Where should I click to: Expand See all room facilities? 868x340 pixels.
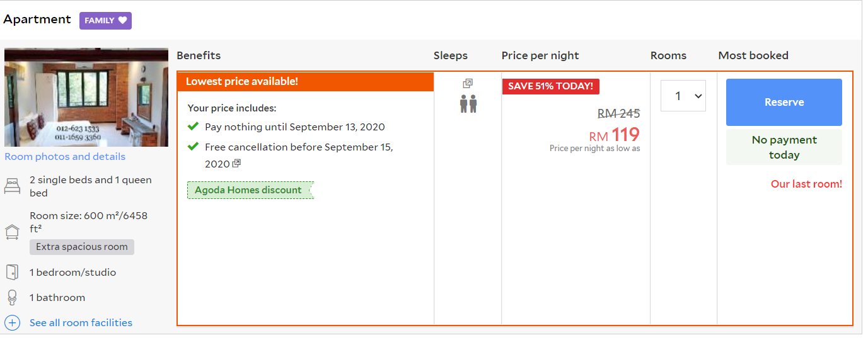click(x=81, y=323)
